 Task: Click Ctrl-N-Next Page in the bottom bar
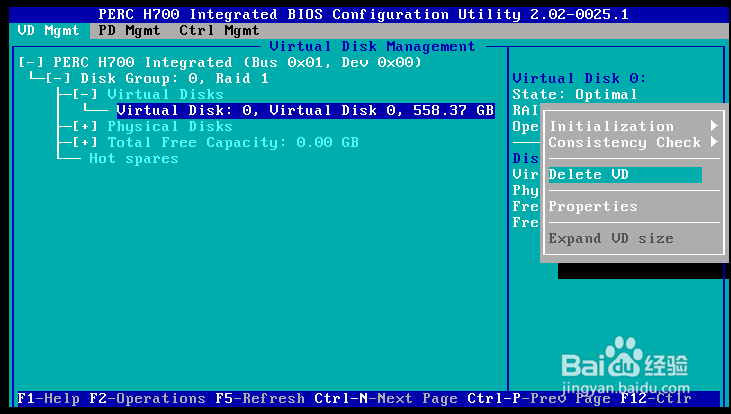(386, 399)
